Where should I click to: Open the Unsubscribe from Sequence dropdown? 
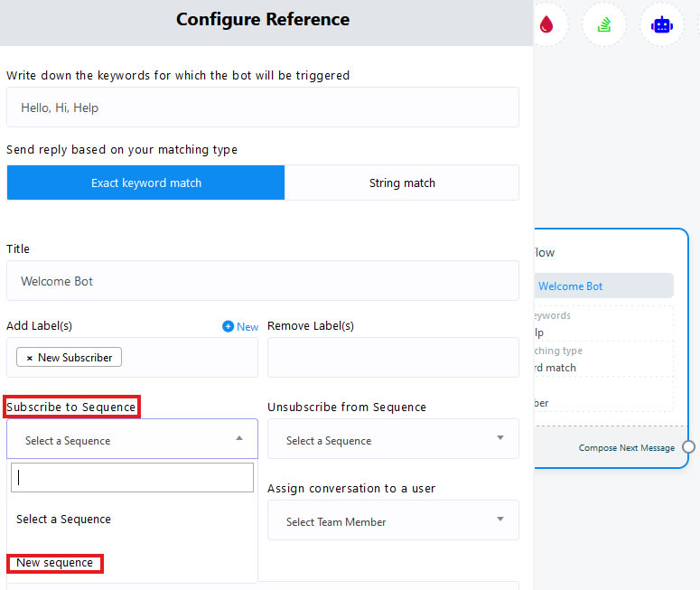click(x=393, y=439)
